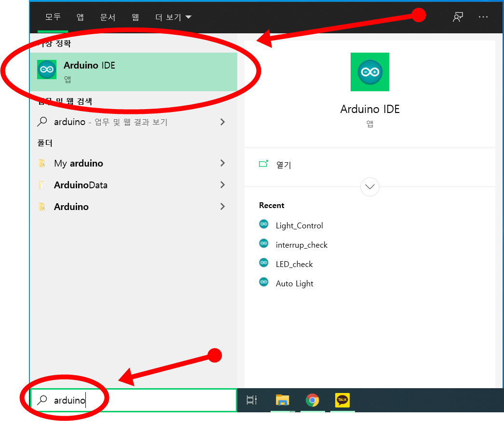This screenshot has width=504, height=421.
Task: Switch to the 앱 tab
Action: [x=81, y=17]
